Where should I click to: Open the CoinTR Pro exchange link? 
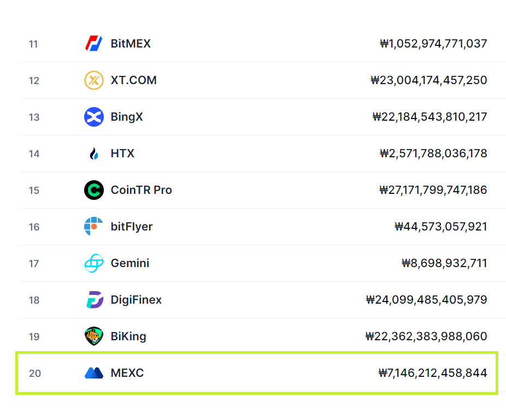(x=142, y=190)
